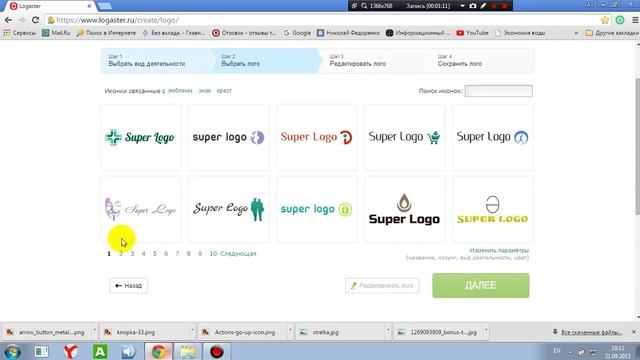Open Mail.Ru bookmark
The image size is (640, 360).
click(56, 33)
